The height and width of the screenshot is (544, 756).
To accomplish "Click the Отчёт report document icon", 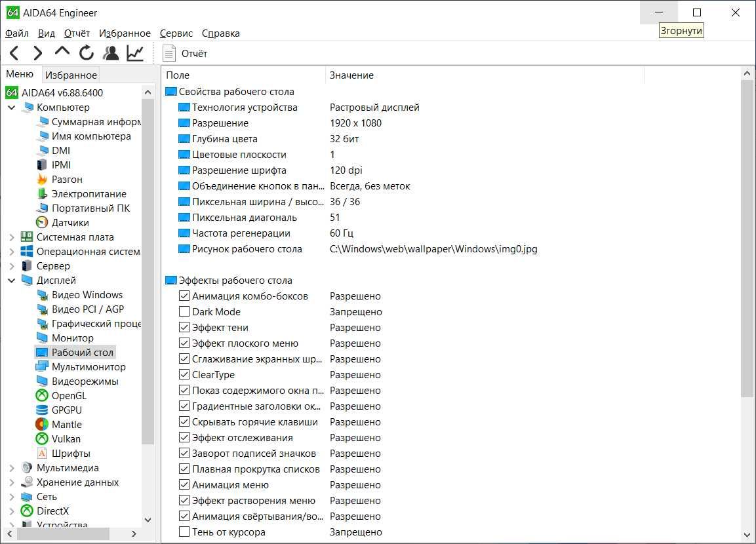I will (x=169, y=53).
